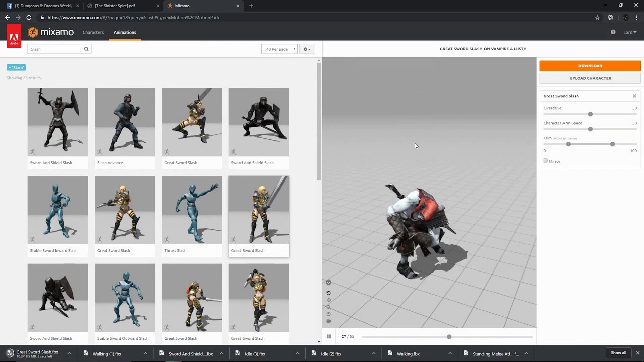The height and width of the screenshot is (362, 644).
Task: Pause the animation playback
Action: coord(329,336)
